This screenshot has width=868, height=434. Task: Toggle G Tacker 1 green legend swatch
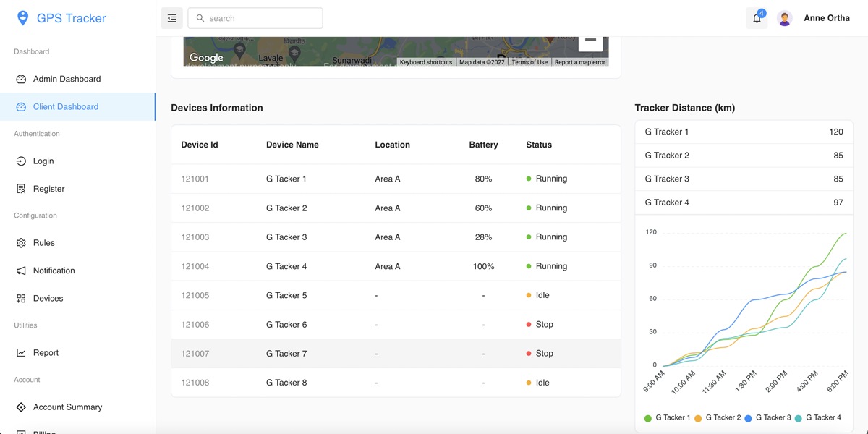(648, 418)
